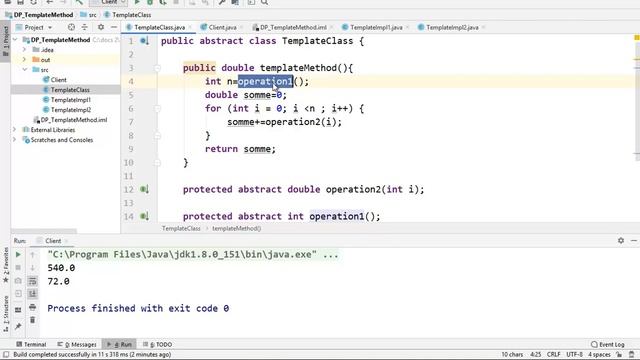Viewport: 640px width, 360px height.
Task: Open the Structure side tab
Action: click(5, 313)
